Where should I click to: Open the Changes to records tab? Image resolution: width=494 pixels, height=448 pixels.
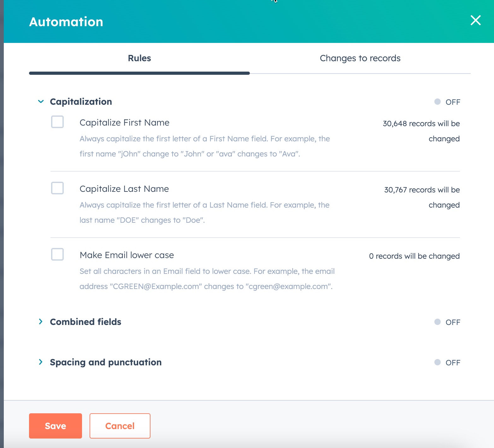360,58
